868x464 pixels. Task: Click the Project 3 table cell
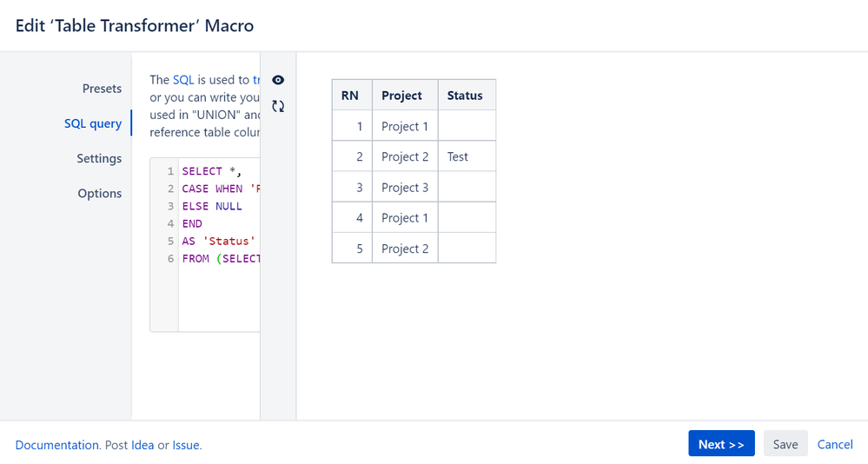point(405,188)
